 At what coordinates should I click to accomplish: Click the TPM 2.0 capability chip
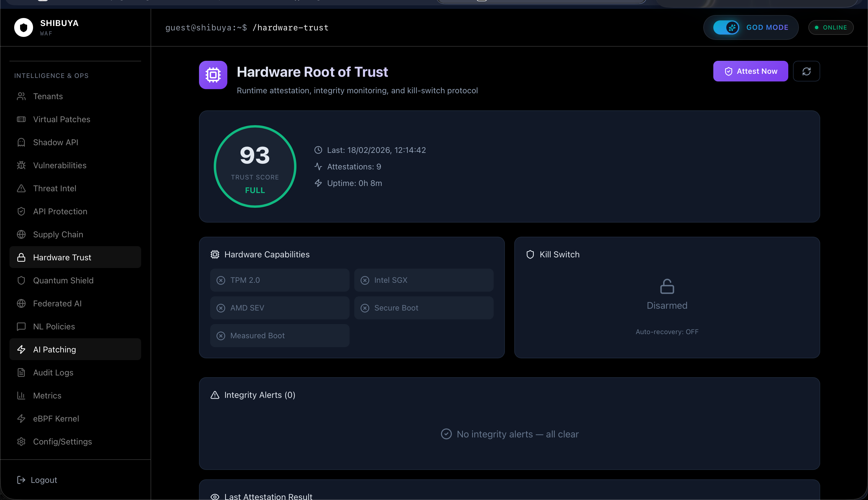(280, 280)
